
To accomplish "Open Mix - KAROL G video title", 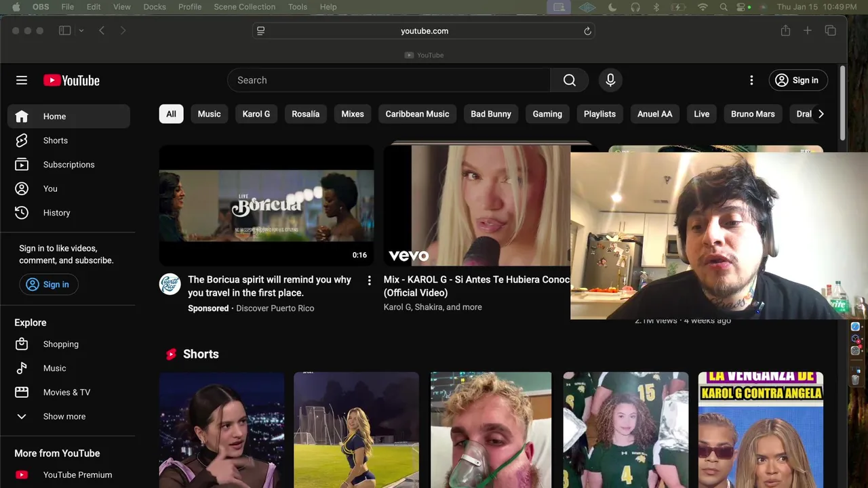I will pos(477,286).
